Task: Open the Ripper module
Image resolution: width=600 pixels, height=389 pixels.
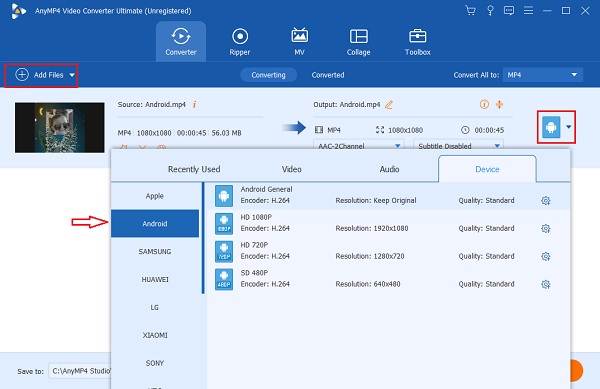Action: coord(240,41)
